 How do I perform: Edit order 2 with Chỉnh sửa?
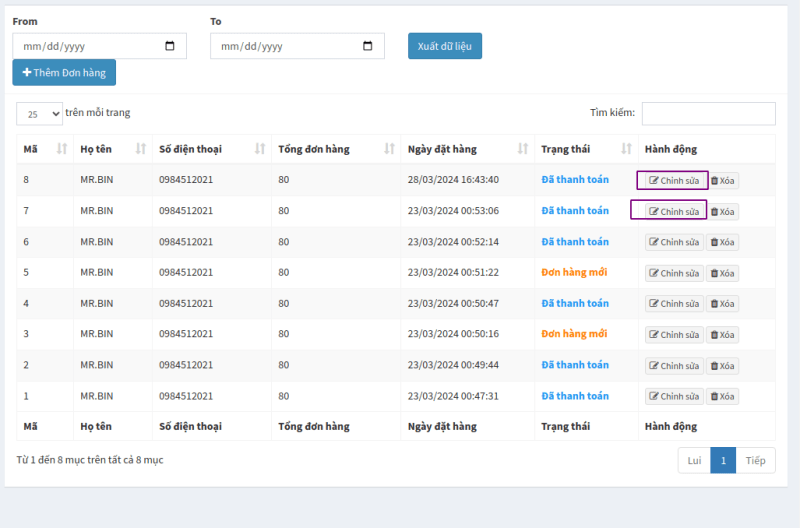tap(674, 366)
